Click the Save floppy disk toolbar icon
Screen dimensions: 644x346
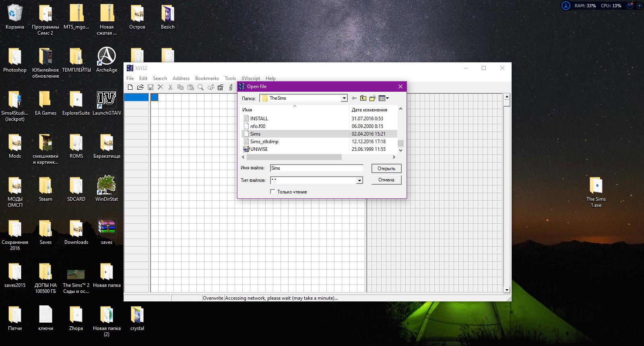pos(150,87)
